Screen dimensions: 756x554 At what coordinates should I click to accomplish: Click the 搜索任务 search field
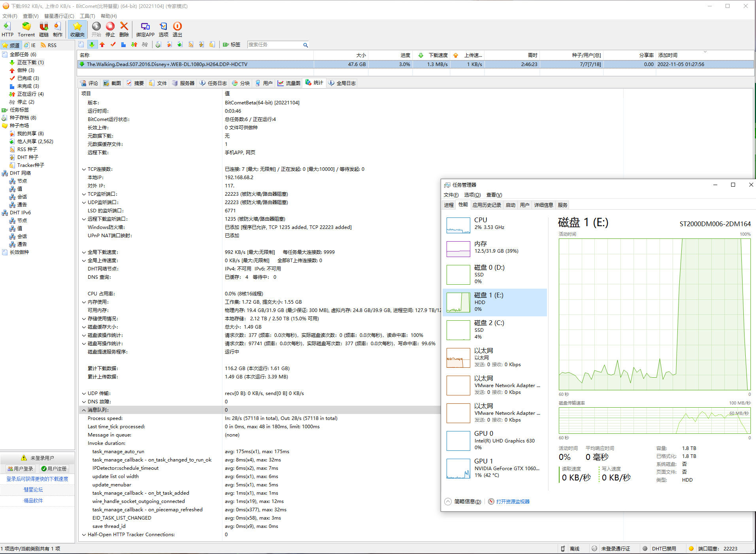tap(275, 45)
